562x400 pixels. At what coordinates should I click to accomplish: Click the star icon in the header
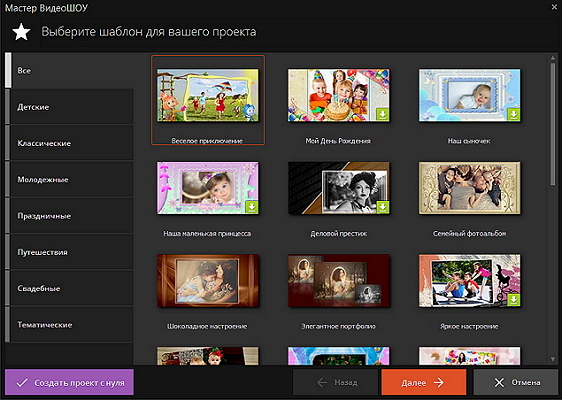click(21, 32)
